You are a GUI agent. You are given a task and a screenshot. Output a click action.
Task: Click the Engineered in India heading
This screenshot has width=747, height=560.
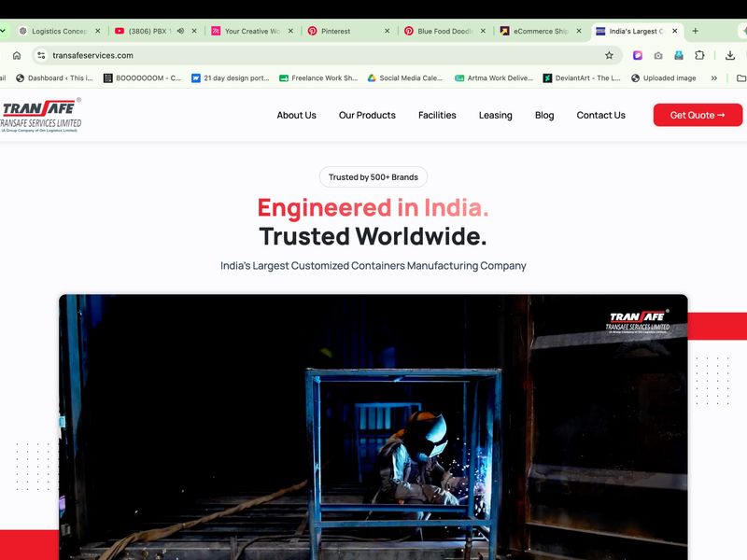373,207
